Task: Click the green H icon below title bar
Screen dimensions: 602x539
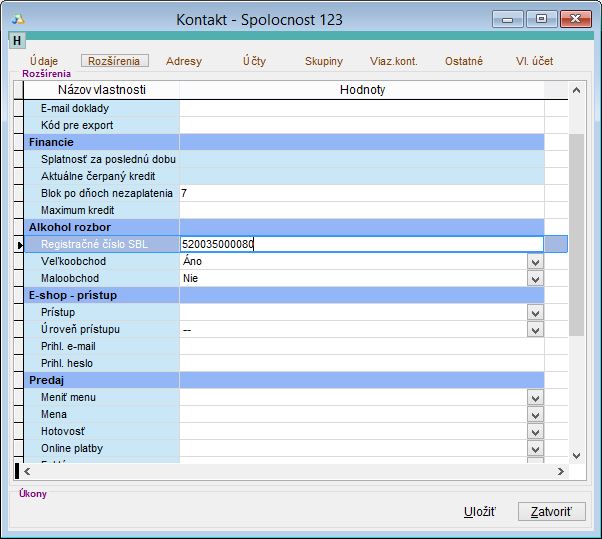Action: coord(17,40)
